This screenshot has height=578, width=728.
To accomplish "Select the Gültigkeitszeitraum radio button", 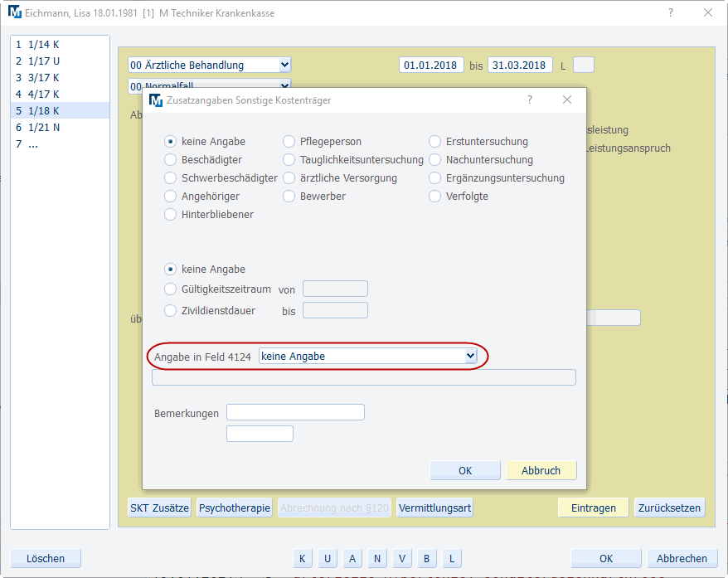I will [x=171, y=289].
